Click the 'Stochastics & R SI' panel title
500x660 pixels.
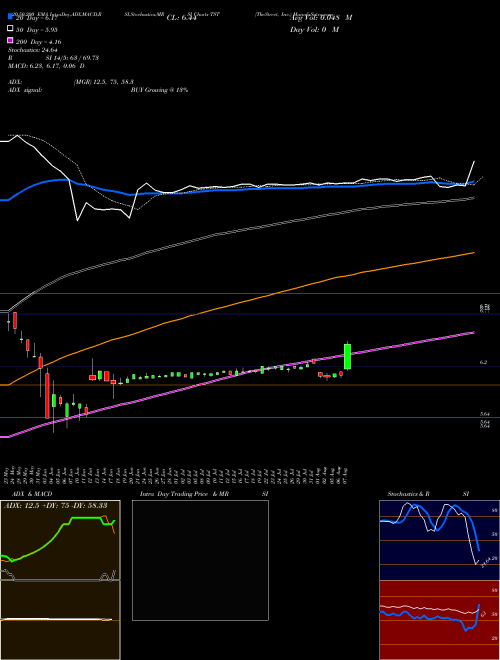[x=428, y=494]
